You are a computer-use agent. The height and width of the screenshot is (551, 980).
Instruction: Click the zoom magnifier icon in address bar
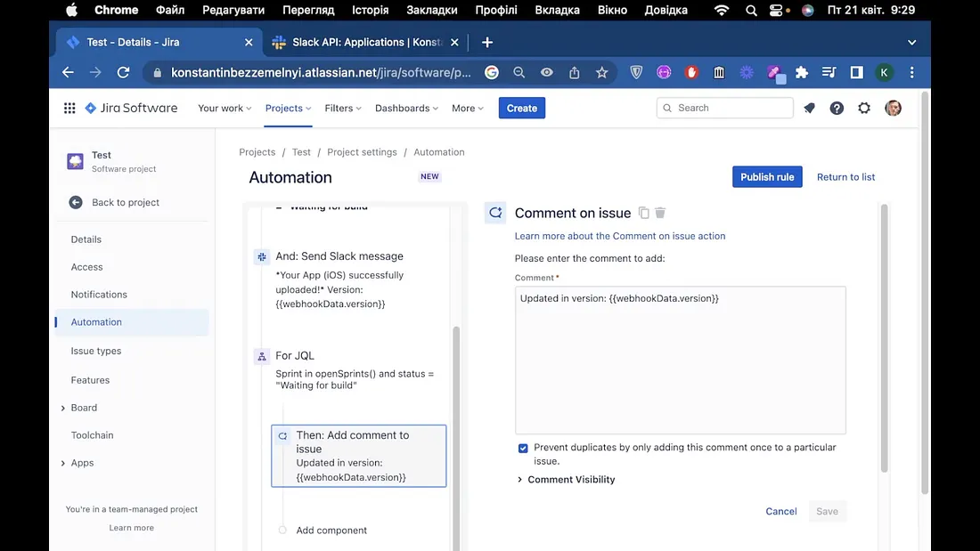coord(519,72)
